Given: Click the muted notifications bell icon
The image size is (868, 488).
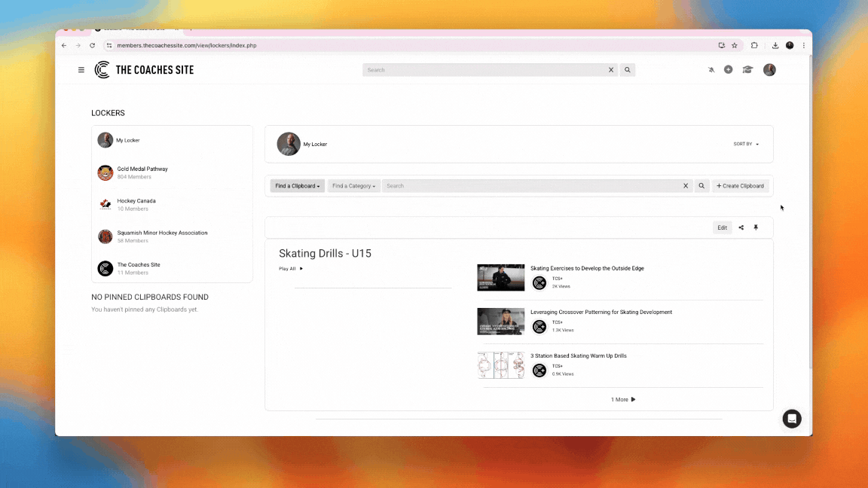Looking at the screenshot, I should [711, 70].
